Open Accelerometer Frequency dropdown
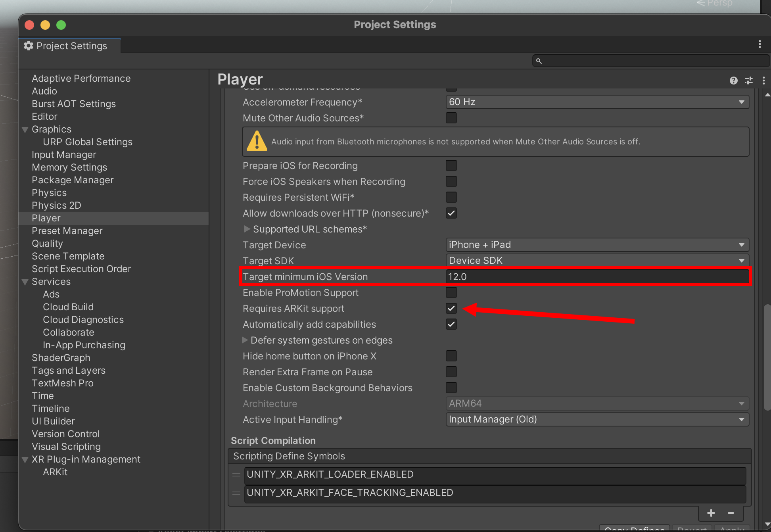771x532 pixels. coord(597,102)
